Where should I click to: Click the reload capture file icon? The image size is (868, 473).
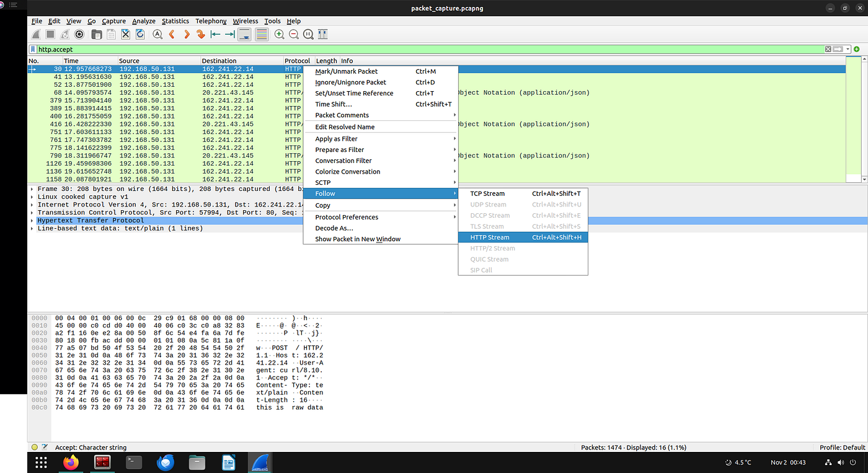tap(140, 35)
